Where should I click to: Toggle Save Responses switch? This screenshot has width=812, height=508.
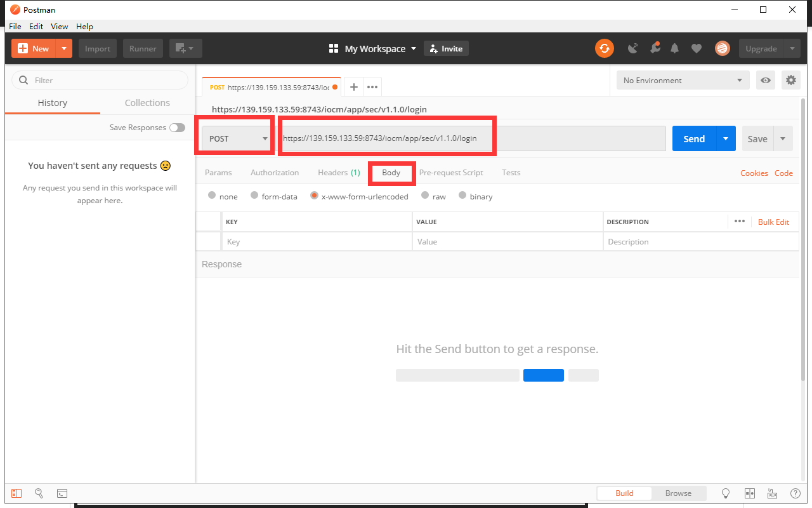(x=177, y=128)
